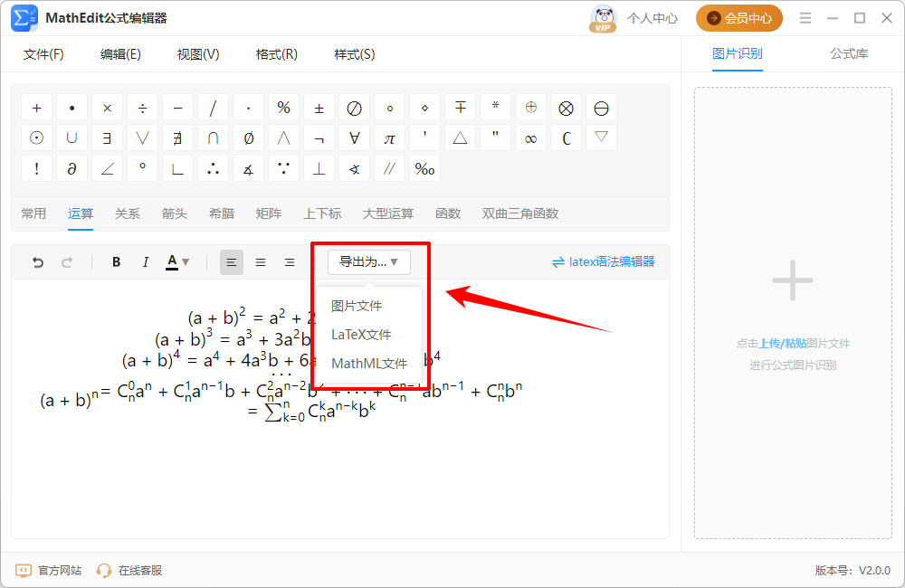
Task: Redo the last edit
Action: point(67,262)
